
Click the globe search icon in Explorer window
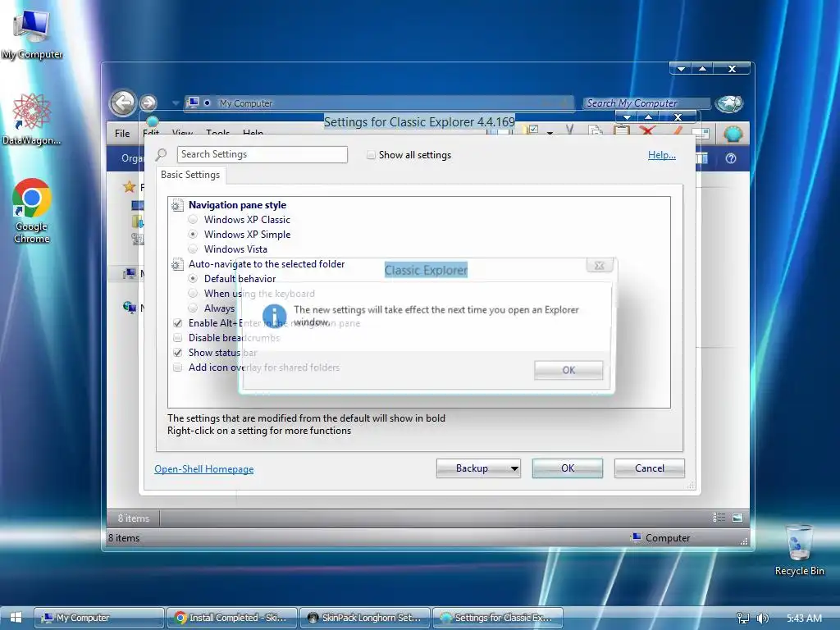729,103
